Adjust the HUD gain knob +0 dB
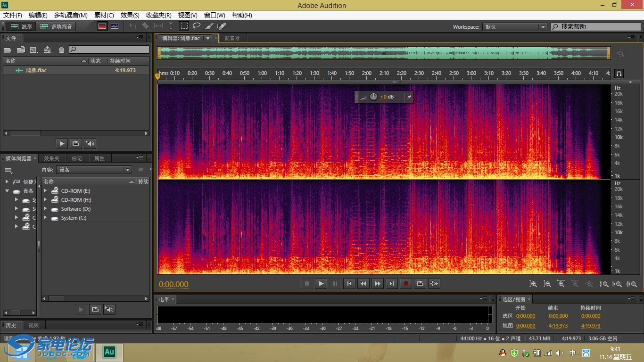Screen dimensions: 644x362 pyautogui.click(x=373, y=97)
